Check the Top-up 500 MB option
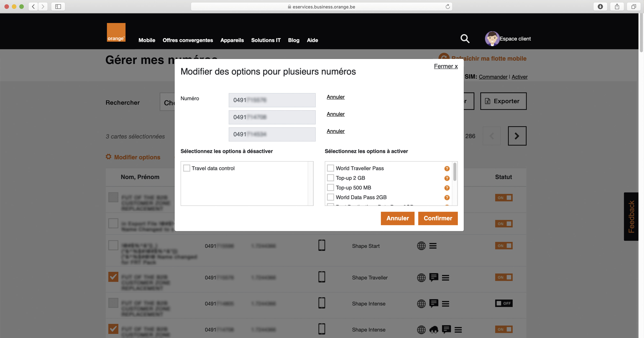644x338 pixels. click(330, 187)
